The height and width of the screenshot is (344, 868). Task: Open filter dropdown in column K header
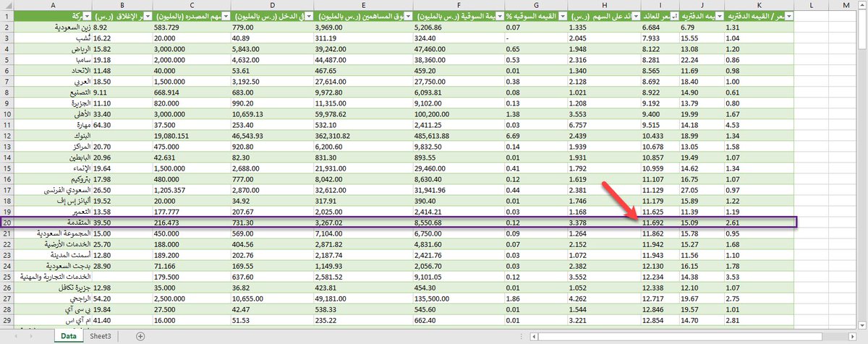(x=789, y=16)
